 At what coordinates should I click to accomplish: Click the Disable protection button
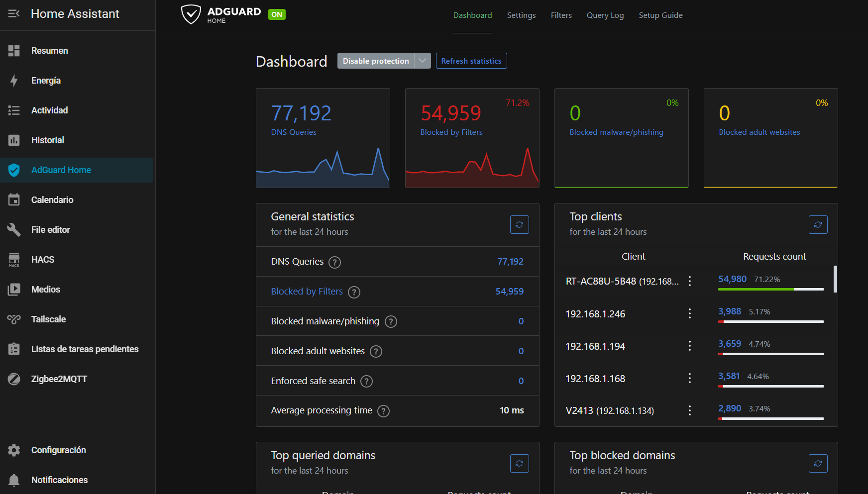[x=376, y=61]
